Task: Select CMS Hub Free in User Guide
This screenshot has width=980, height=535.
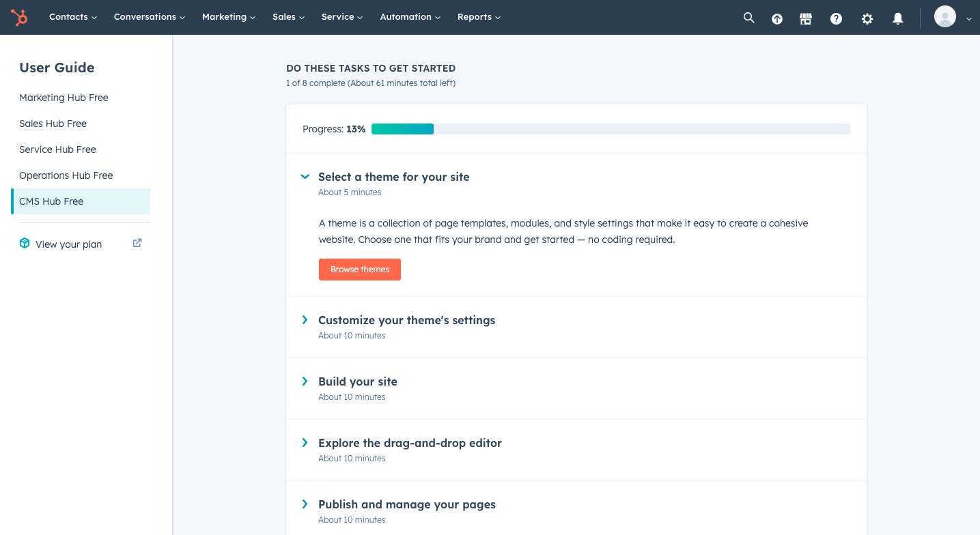Action: [81, 201]
